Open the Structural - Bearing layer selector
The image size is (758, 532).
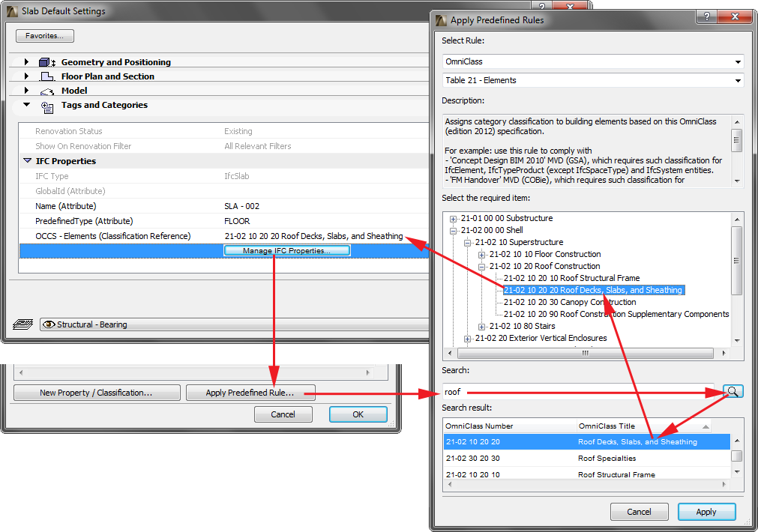tap(235, 324)
